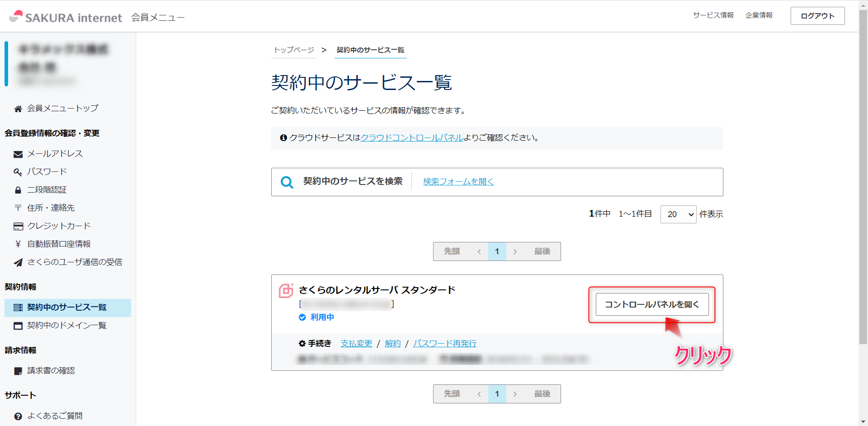Click the envelope icon for メールアドレス
Screen dimensions: 868x426
pos(18,154)
